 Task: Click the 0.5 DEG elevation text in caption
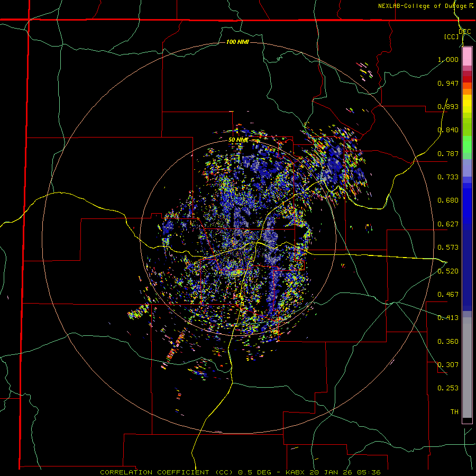(255, 472)
